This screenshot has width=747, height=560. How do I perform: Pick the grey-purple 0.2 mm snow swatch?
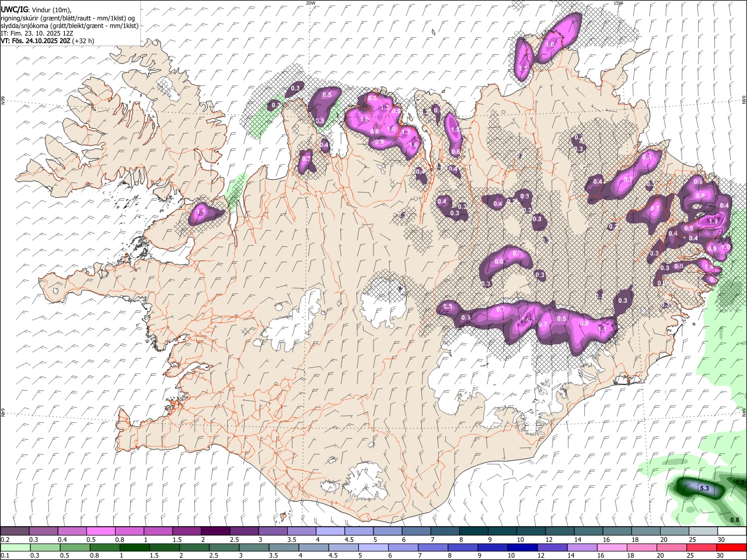point(15,531)
